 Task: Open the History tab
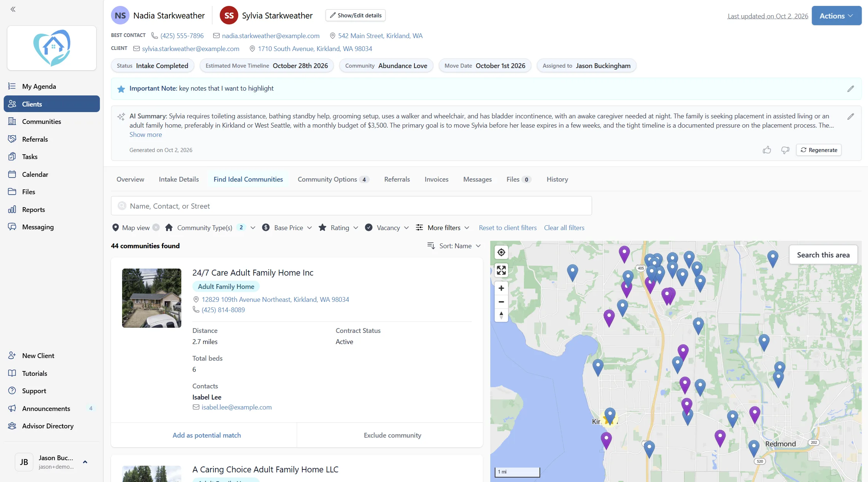pos(557,179)
